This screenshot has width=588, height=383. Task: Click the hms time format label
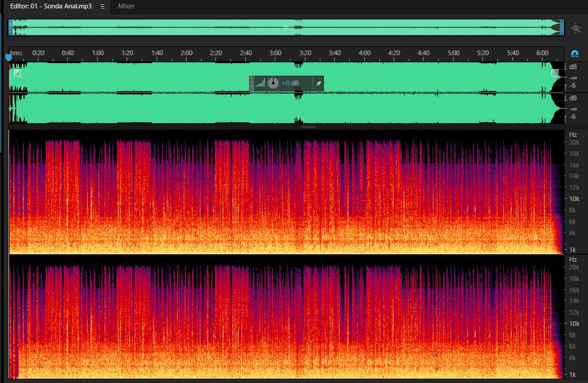16,53
